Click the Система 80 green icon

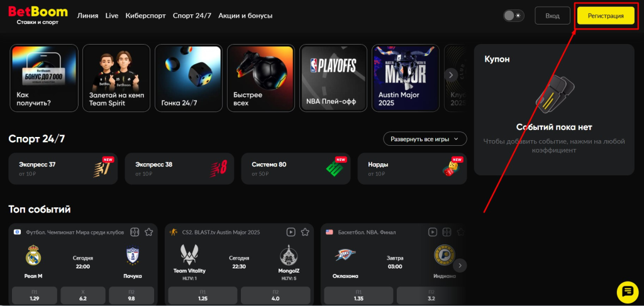335,169
